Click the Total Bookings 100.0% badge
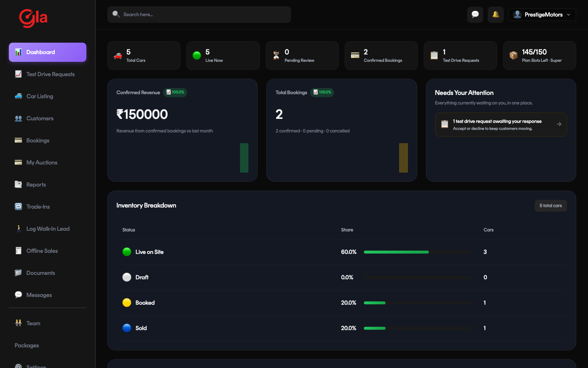 point(322,92)
